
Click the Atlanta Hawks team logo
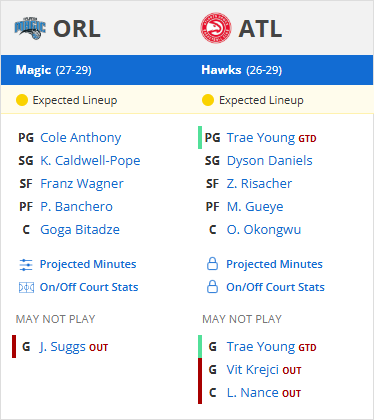point(216,28)
